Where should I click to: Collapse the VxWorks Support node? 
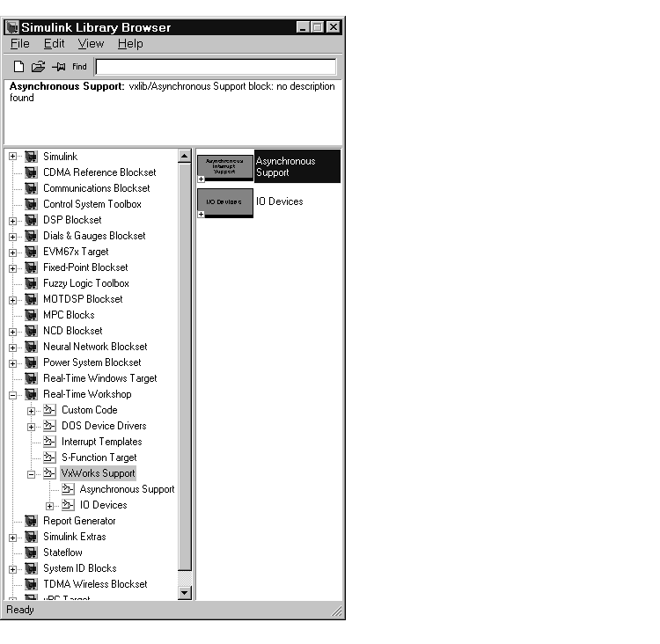[31, 475]
